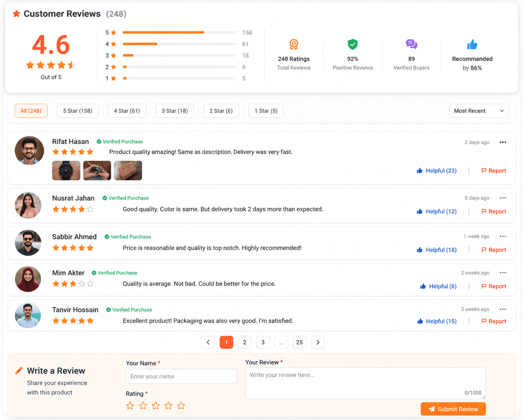Viewport: 525px width, 420px height.
Task: Open the Most Recent sort dropdown
Action: tap(479, 111)
